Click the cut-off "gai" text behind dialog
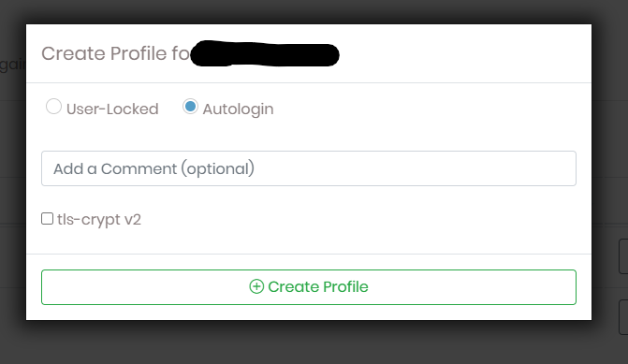This screenshot has height=364, width=628. click(12, 64)
